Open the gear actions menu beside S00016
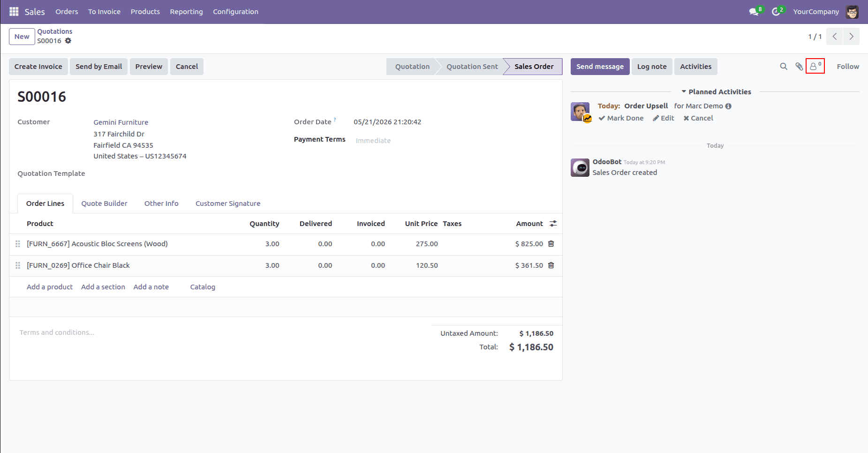 pos(68,41)
